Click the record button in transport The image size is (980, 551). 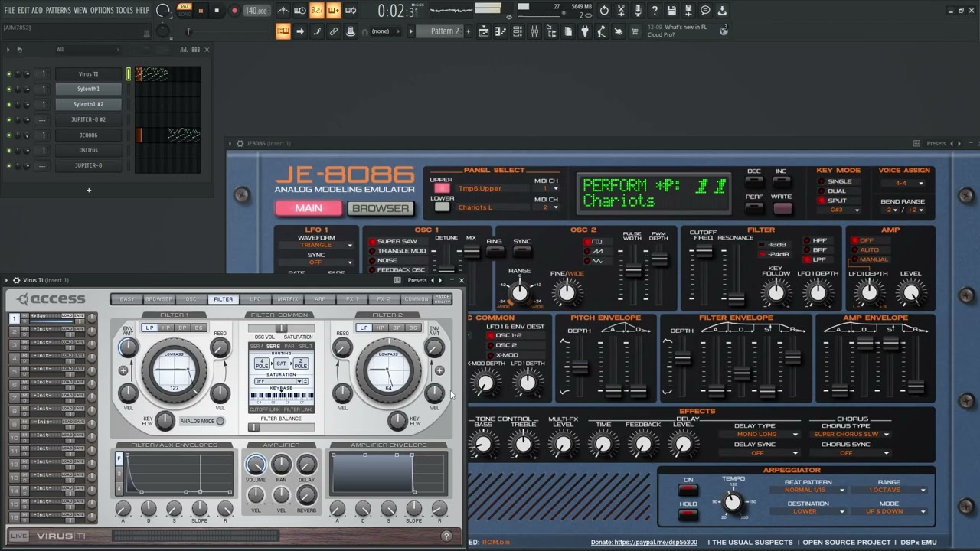pyautogui.click(x=234, y=11)
